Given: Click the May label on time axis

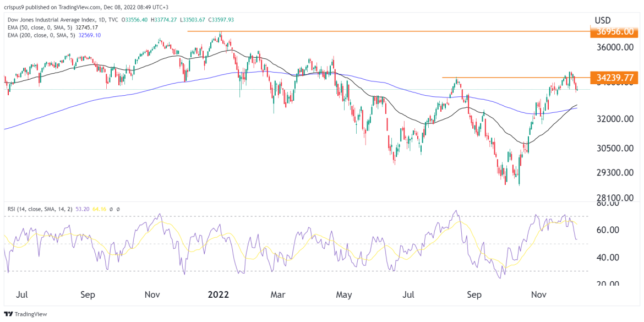Looking at the screenshot, I should click(344, 295).
